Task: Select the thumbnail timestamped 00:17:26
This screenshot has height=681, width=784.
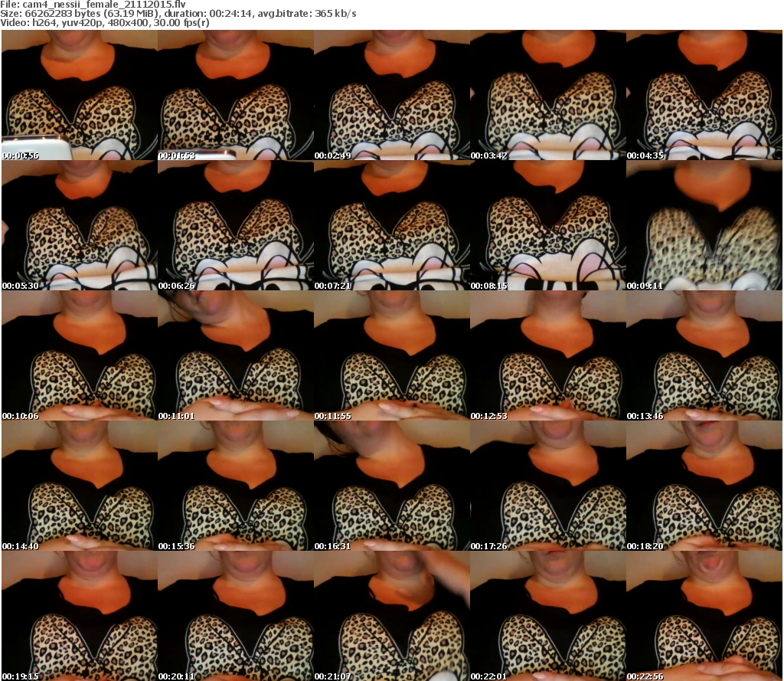Action: click(548, 486)
